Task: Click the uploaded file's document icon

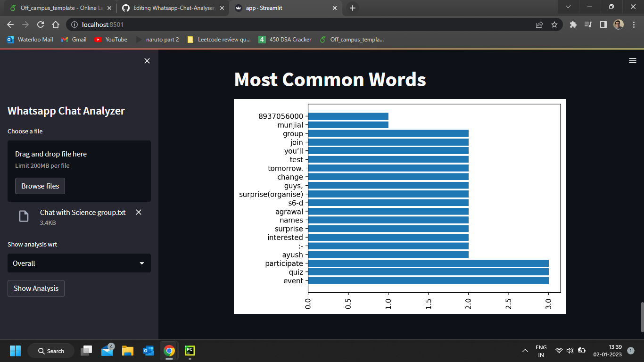Action: pos(24,215)
